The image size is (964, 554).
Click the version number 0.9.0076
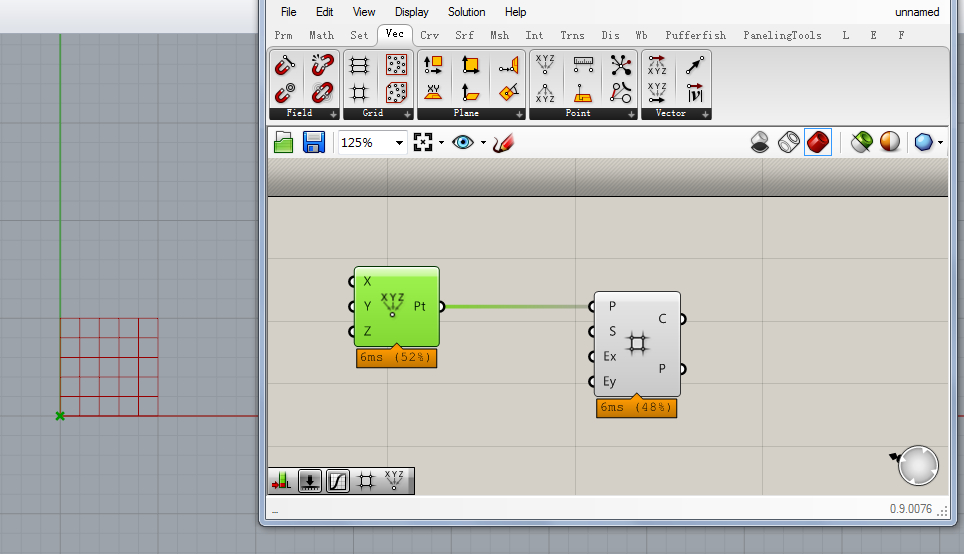click(x=911, y=509)
